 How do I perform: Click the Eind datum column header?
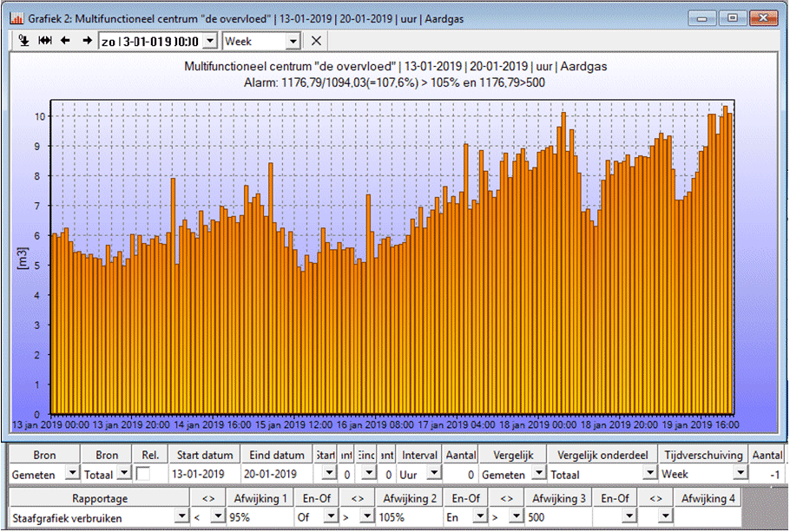coord(277,455)
